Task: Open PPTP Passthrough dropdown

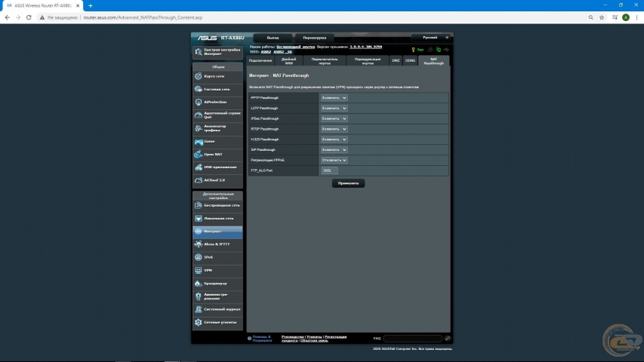Action: 334,98
